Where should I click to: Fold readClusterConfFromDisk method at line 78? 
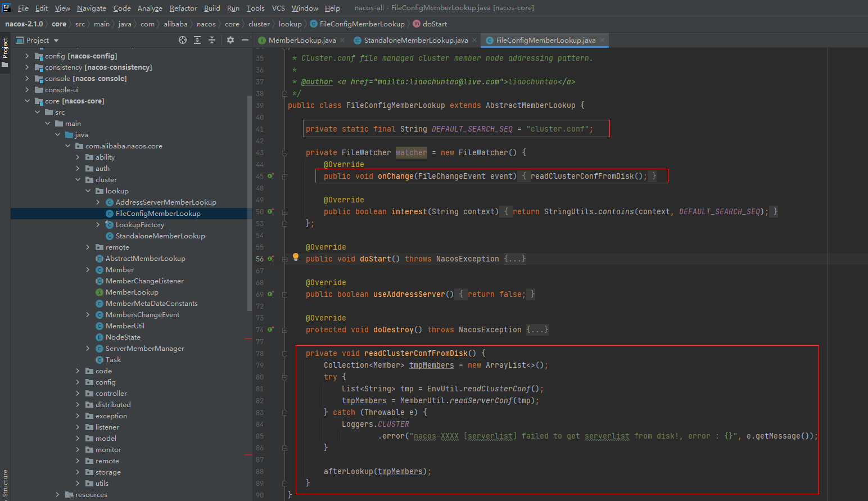[284, 353]
